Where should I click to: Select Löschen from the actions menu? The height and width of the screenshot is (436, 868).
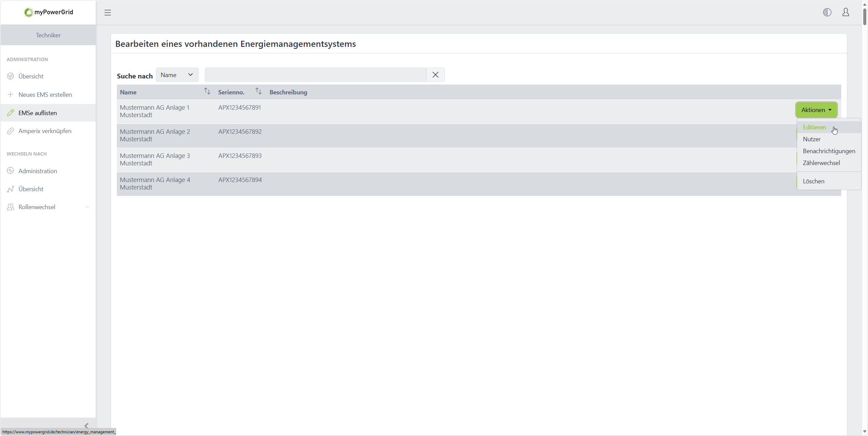813,181
